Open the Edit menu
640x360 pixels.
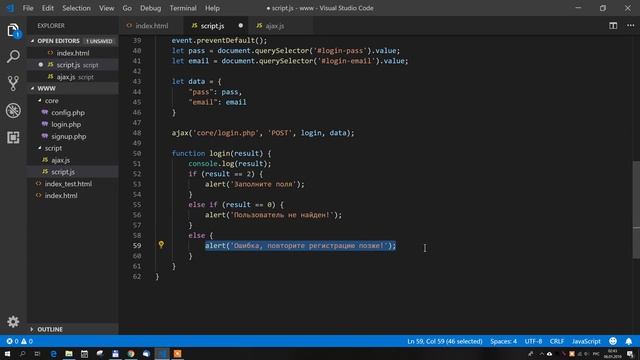[48, 8]
